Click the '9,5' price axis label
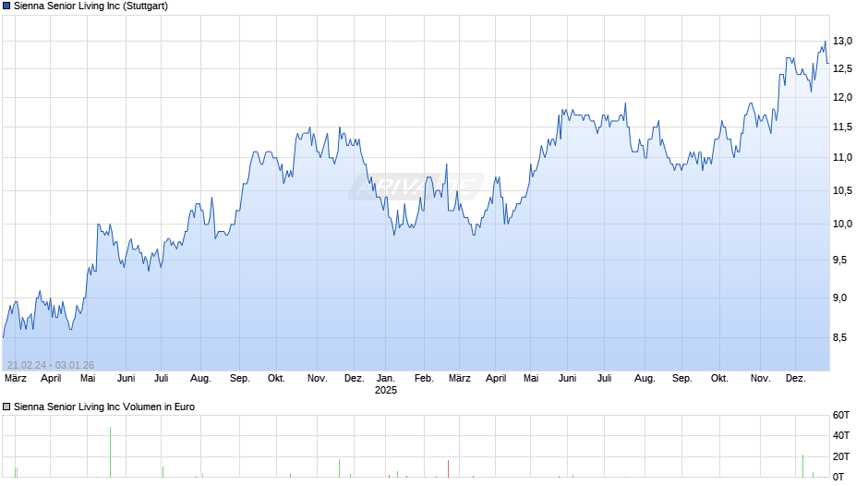The width and height of the screenshot is (868, 486). click(839, 261)
